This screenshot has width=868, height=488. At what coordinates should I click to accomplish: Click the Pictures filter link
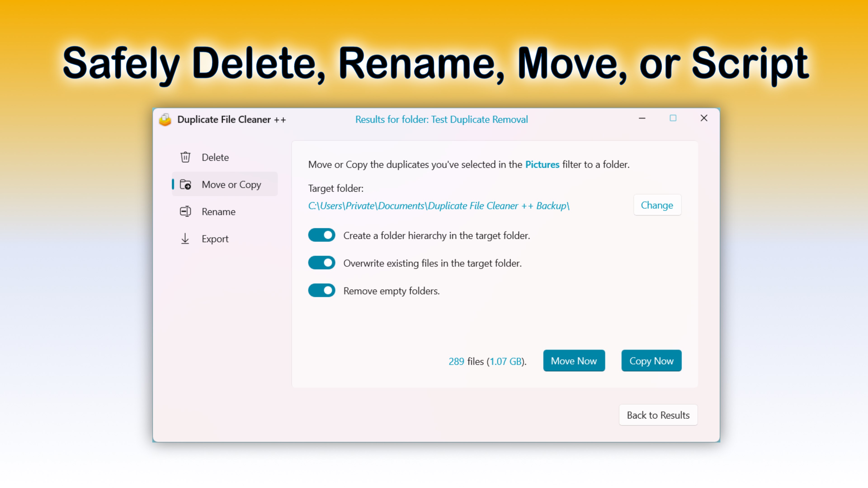coord(542,164)
